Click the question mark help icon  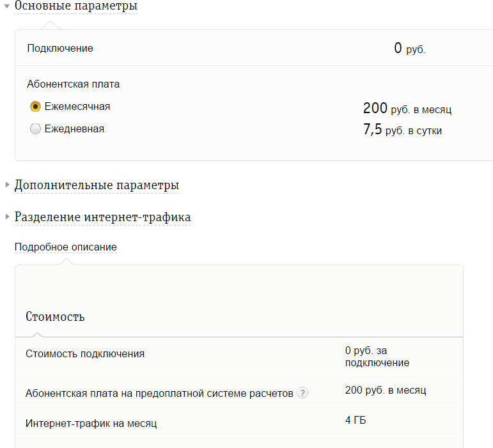[302, 392]
